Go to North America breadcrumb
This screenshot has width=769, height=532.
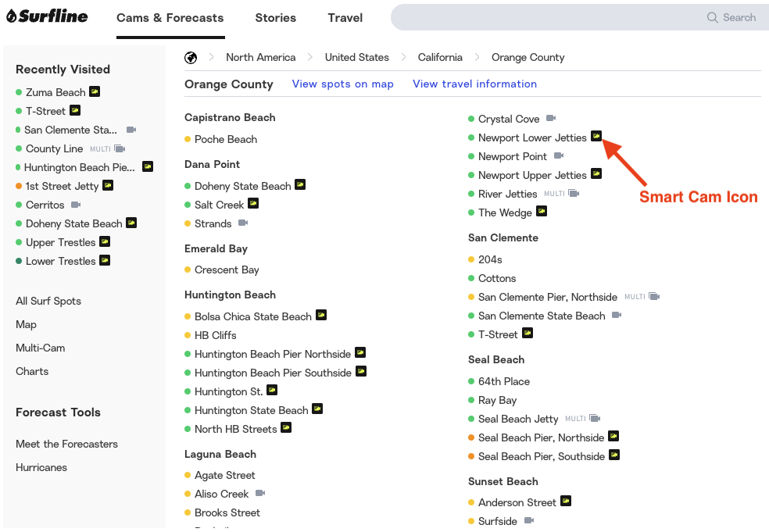[x=261, y=57]
